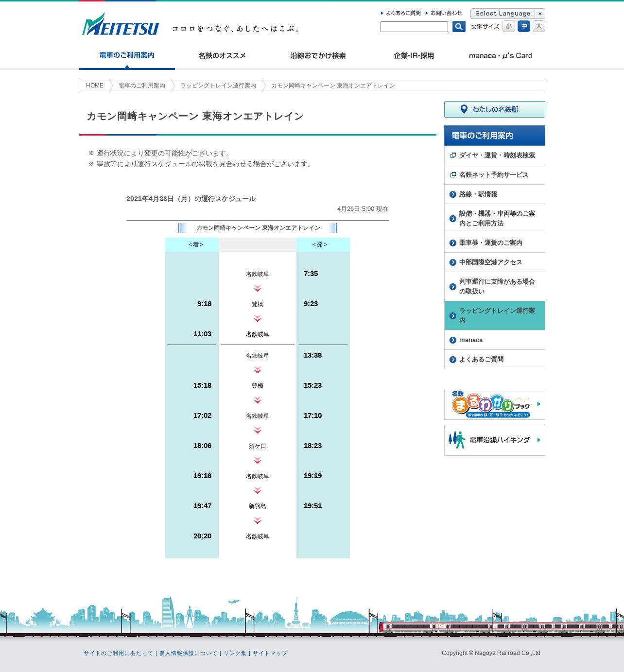This screenshot has width=624, height=672.
Task: Click the 4月26日 5:00 現在 timestamp
Action: point(363,209)
